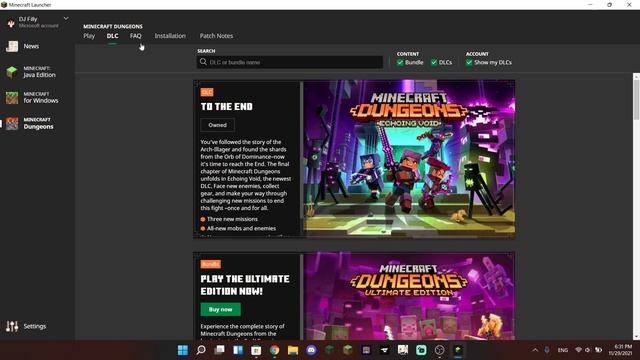Switch to the Play tab
Screen dimensions: 640x360
pyautogui.click(x=89, y=36)
